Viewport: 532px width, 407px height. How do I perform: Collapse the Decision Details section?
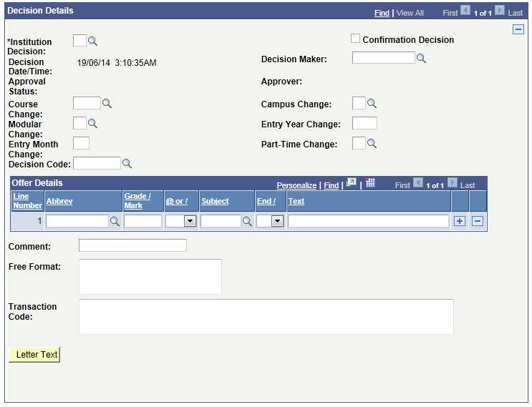[x=518, y=29]
